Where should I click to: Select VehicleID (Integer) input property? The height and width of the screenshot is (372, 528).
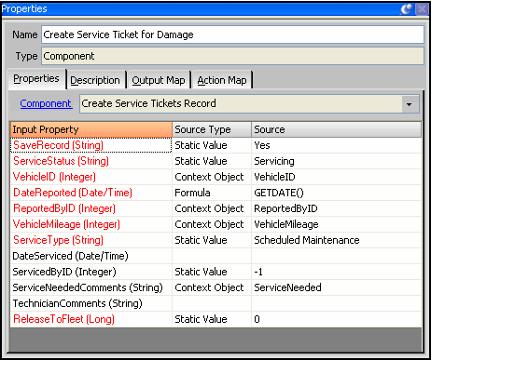[91, 177]
